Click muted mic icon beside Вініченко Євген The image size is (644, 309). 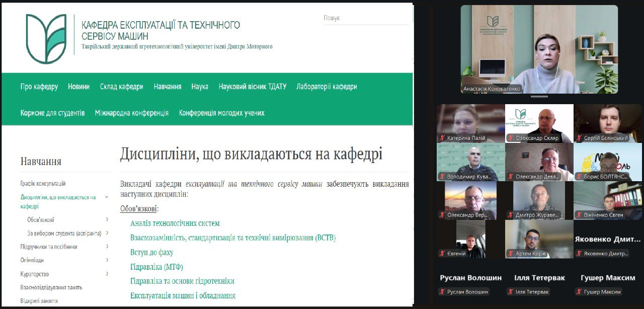click(580, 215)
